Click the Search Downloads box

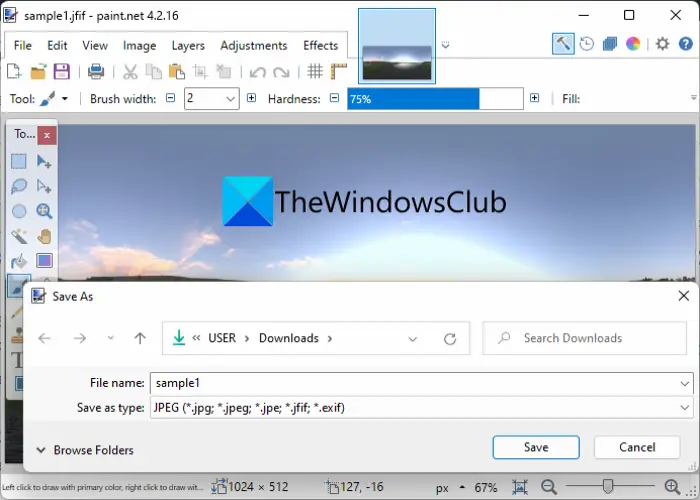584,338
